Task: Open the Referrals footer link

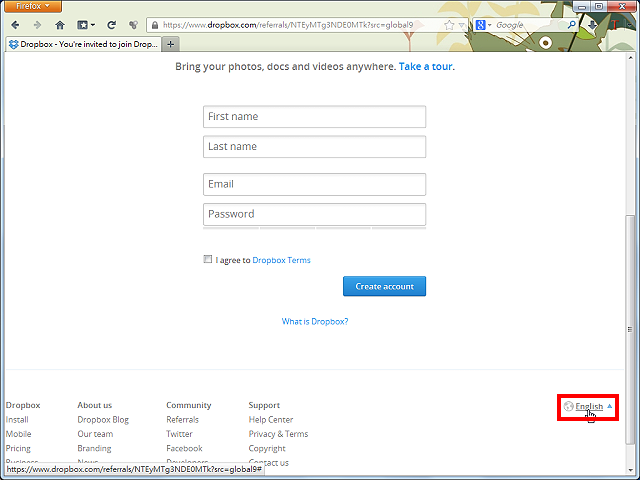Action: click(182, 420)
